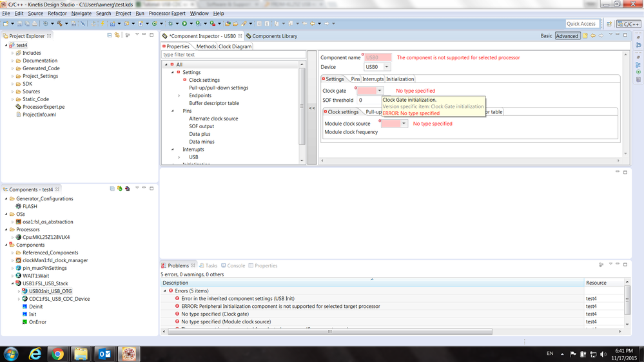Collapse the test4 project node

[x=6, y=45]
